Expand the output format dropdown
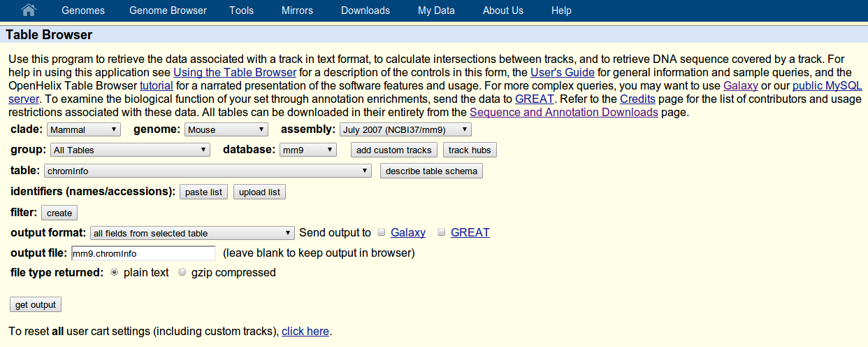This screenshot has width=868, height=347. 192,233
